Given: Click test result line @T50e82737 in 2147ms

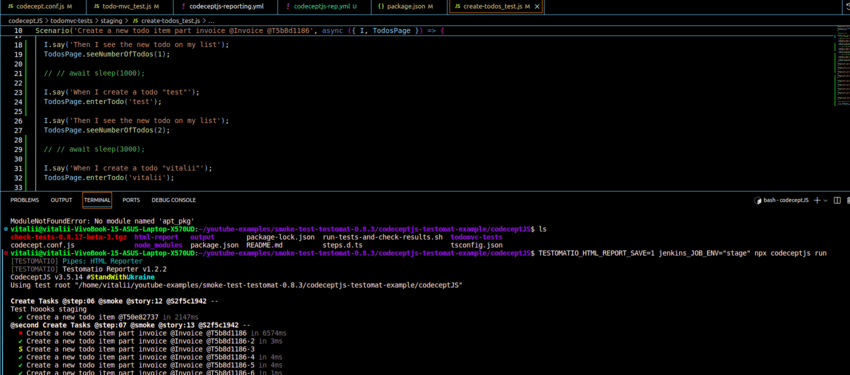Looking at the screenshot, I should pos(108,317).
